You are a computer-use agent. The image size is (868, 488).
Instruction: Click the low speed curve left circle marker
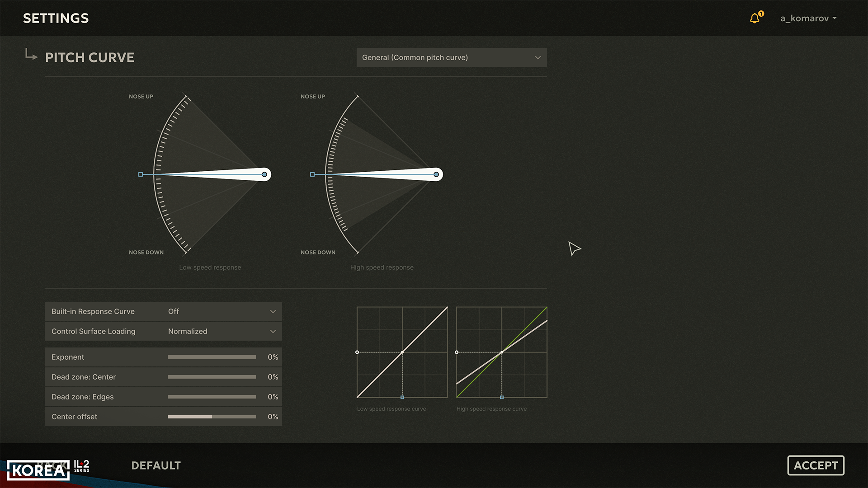pyautogui.click(x=357, y=352)
